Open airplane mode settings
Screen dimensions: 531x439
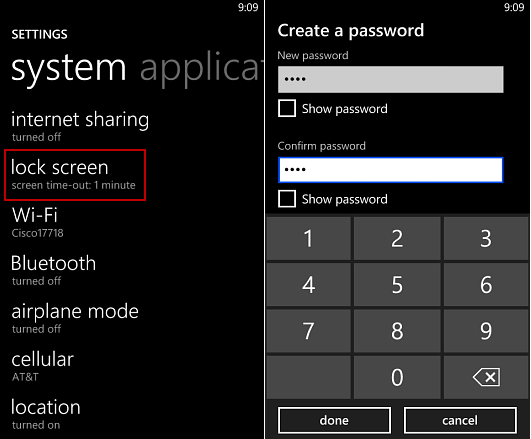(75, 318)
